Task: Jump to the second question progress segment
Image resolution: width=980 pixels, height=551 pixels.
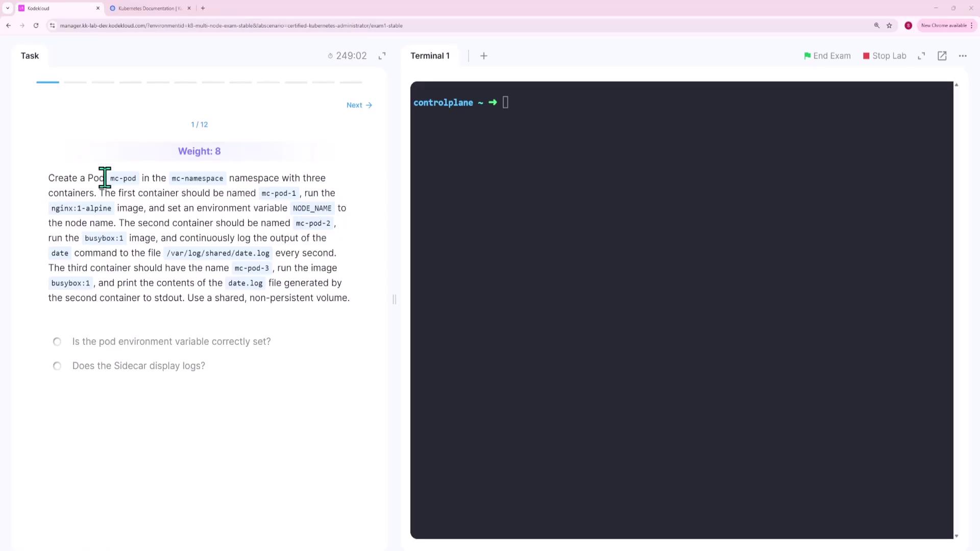Action: pos(75,82)
